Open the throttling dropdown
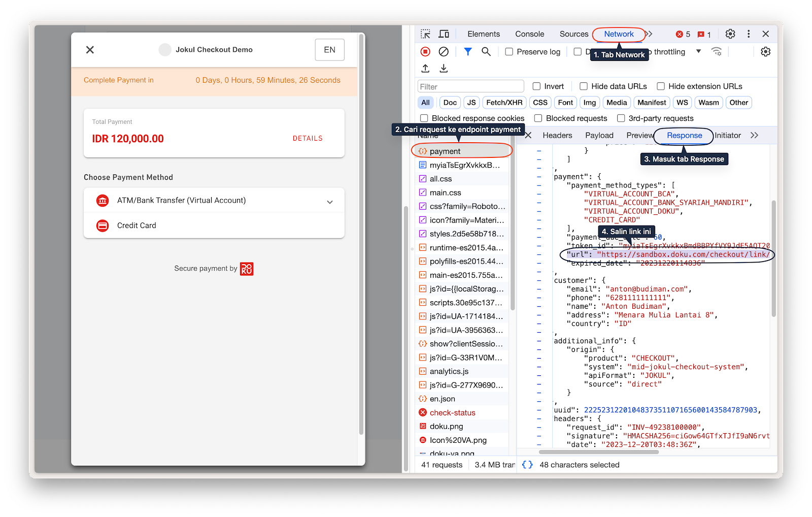812x517 pixels. click(x=698, y=52)
